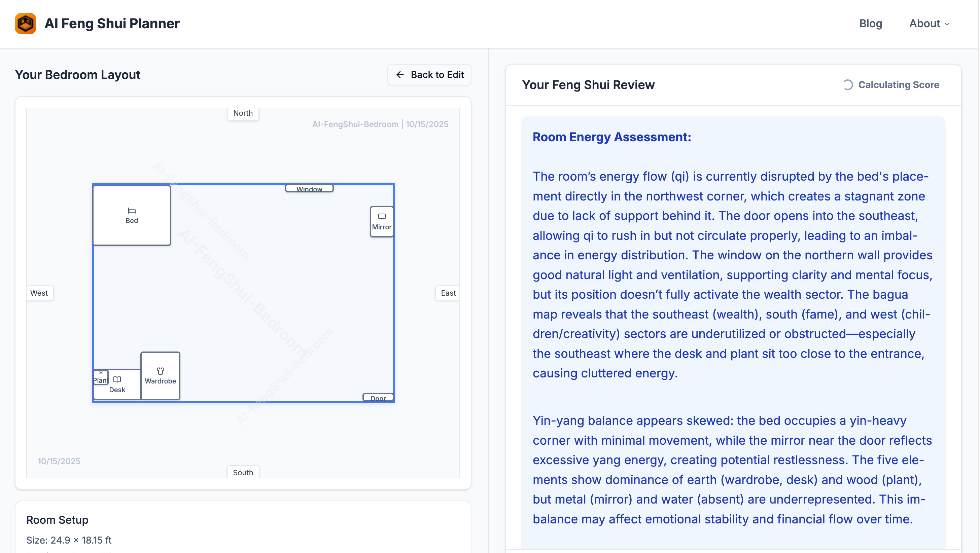Click the Back to Edit button

pyautogui.click(x=429, y=75)
